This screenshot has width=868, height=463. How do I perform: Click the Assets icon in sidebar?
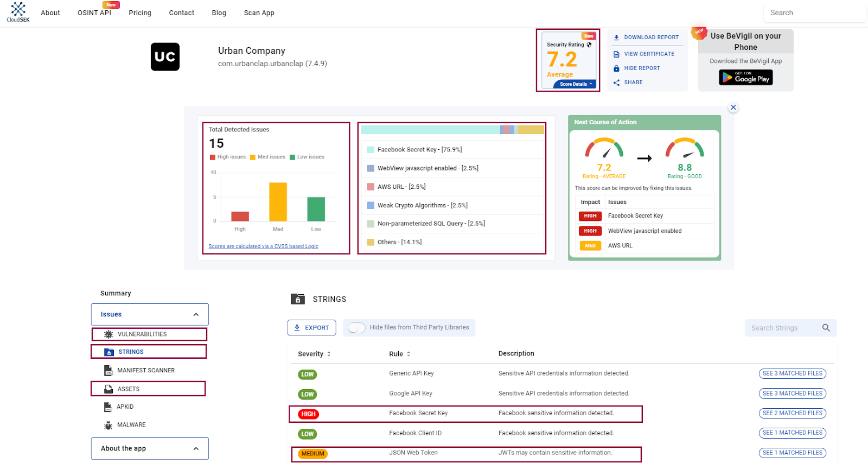tap(108, 389)
